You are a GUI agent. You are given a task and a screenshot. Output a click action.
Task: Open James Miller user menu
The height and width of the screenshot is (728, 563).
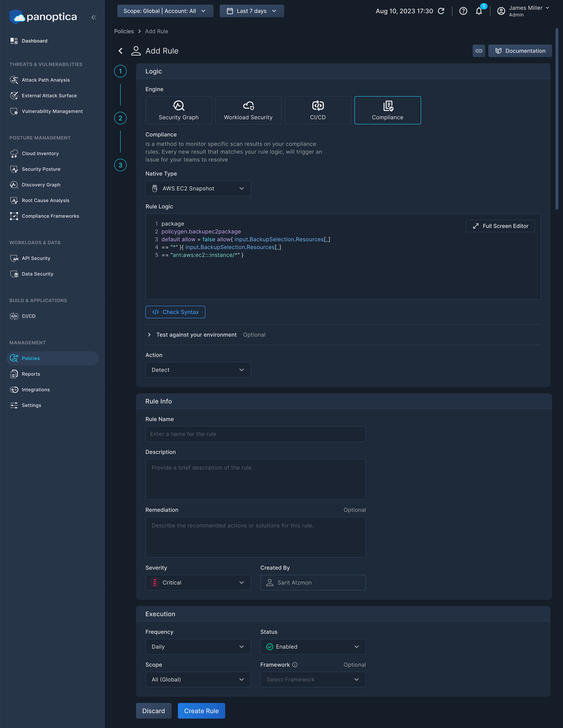[523, 11]
